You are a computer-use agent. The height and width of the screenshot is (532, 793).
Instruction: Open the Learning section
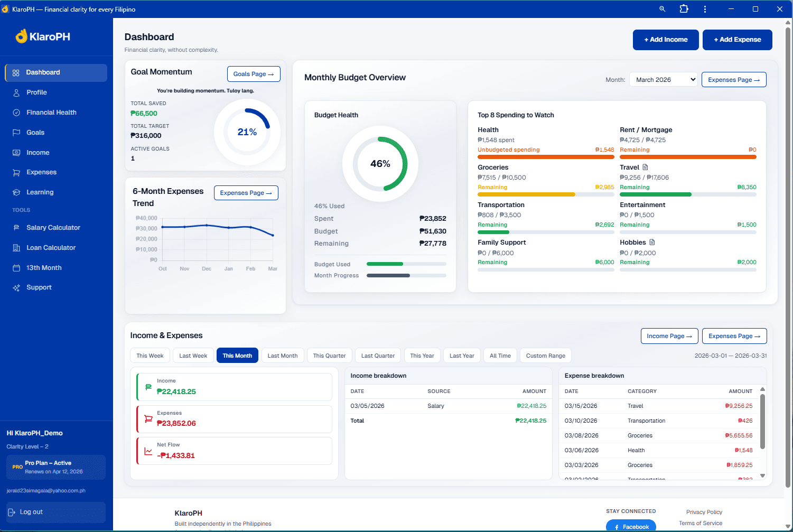pos(39,192)
